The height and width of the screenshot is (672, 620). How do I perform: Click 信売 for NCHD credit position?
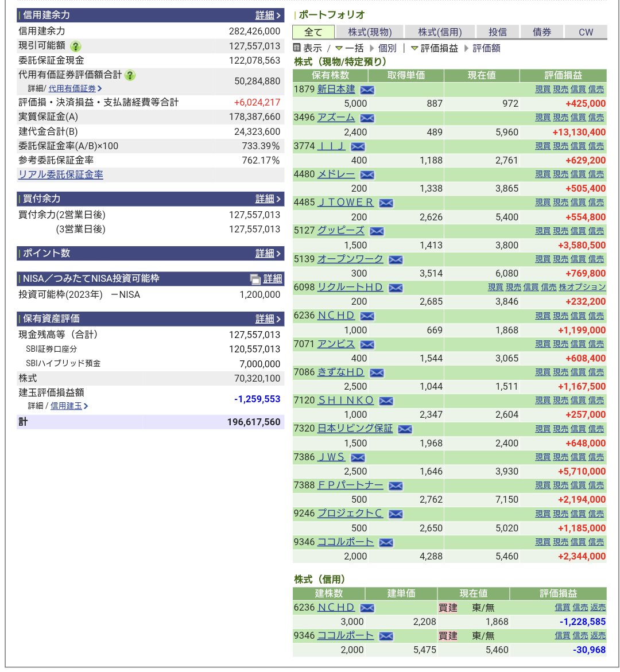580,608
